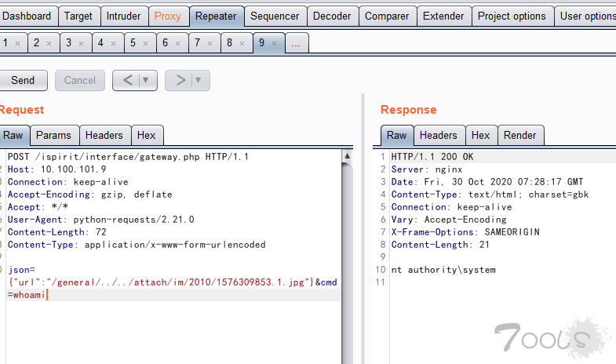
Task: Click the 'nt authority\system' response line
Action: tap(443, 270)
